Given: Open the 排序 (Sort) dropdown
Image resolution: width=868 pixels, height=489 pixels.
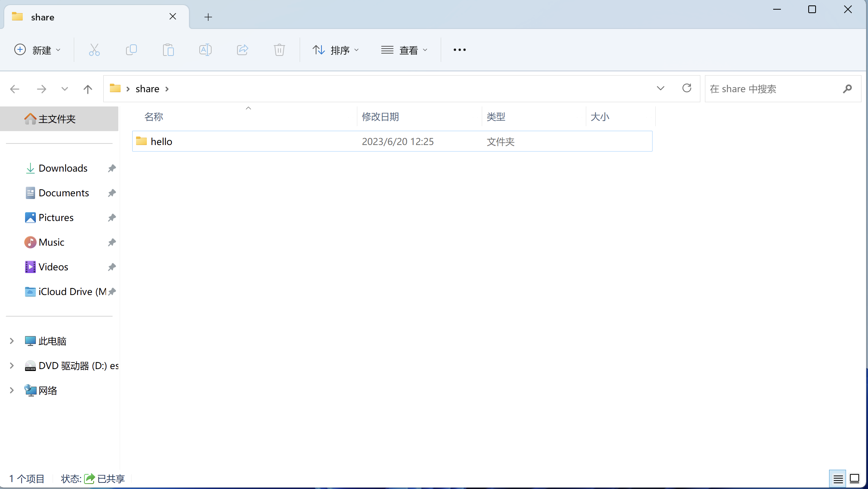Looking at the screenshot, I should pyautogui.click(x=335, y=50).
